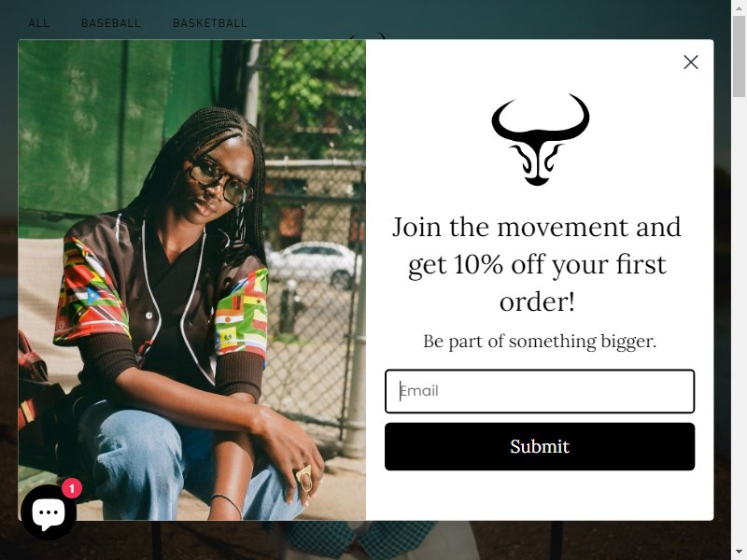Click the dimmed overlay beside the BASKETBALL link
This screenshot has width=747, height=560.
[x=476, y=21]
